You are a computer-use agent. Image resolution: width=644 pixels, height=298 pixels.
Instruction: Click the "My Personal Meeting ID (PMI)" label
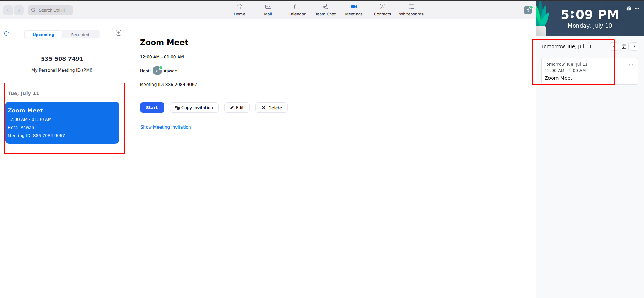click(x=62, y=70)
